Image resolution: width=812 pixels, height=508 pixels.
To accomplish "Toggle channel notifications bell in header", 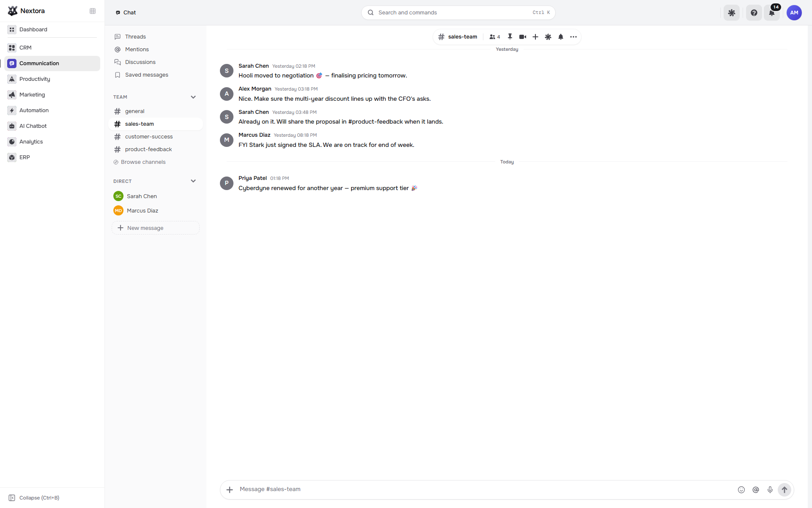I will click(561, 37).
